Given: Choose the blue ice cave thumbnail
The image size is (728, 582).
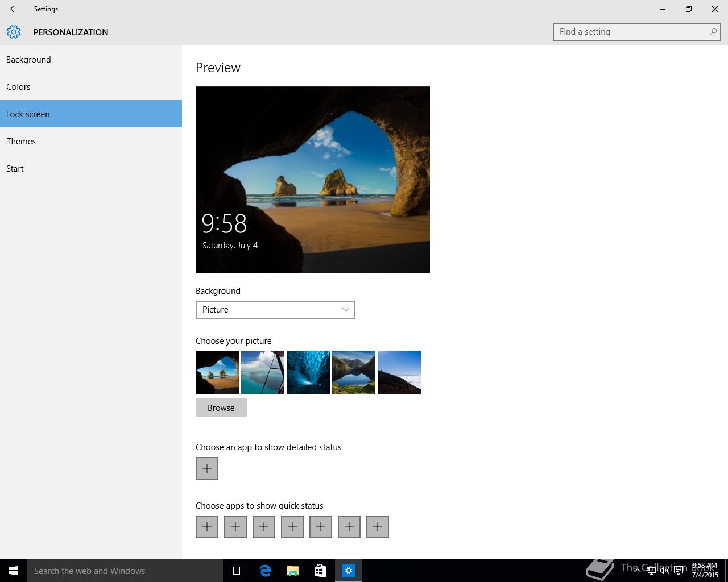Looking at the screenshot, I should point(308,372).
